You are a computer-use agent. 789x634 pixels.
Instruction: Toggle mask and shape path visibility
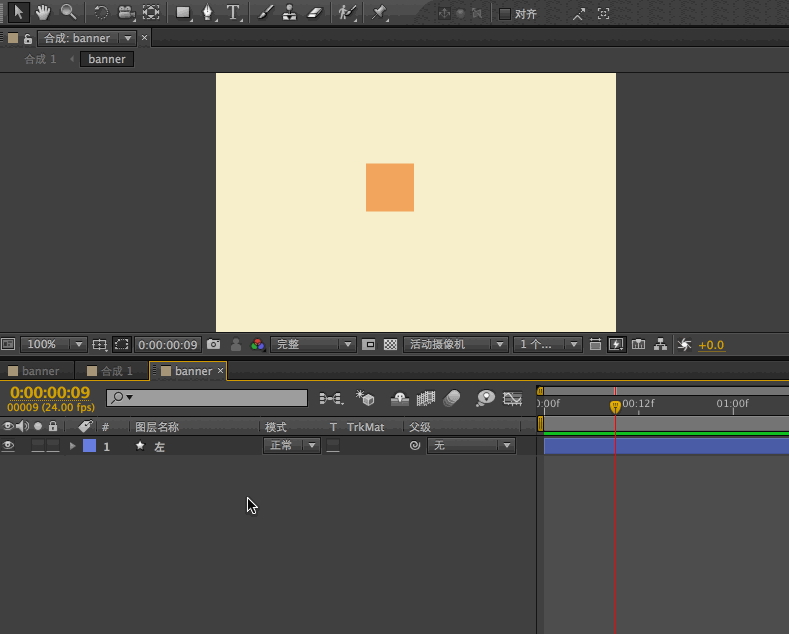(121, 345)
